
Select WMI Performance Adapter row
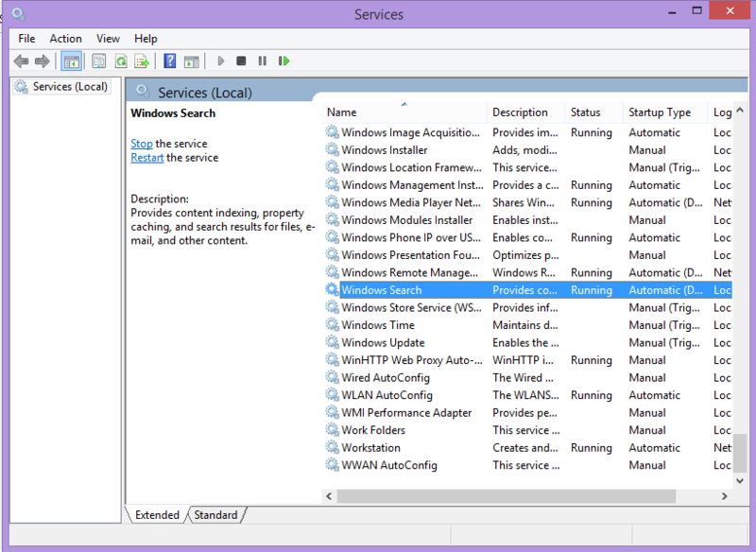(528, 412)
